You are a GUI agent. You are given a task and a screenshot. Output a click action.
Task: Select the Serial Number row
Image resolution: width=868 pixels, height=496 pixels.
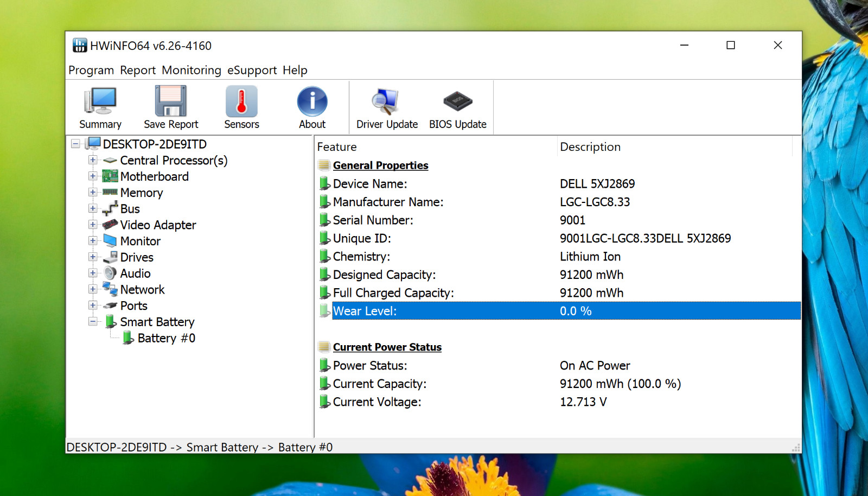point(558,220)
